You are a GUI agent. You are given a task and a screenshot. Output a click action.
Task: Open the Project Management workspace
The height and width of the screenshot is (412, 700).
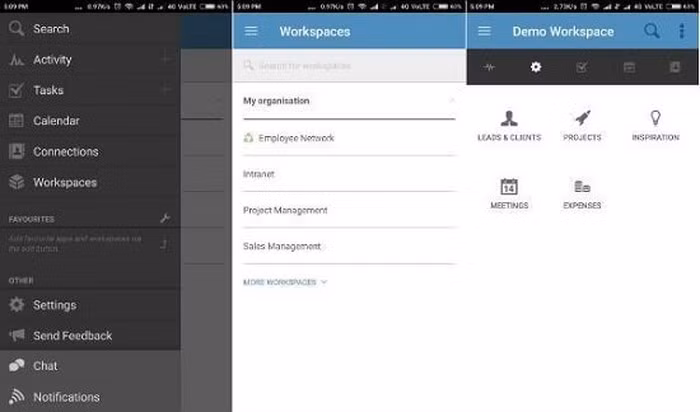285,210
